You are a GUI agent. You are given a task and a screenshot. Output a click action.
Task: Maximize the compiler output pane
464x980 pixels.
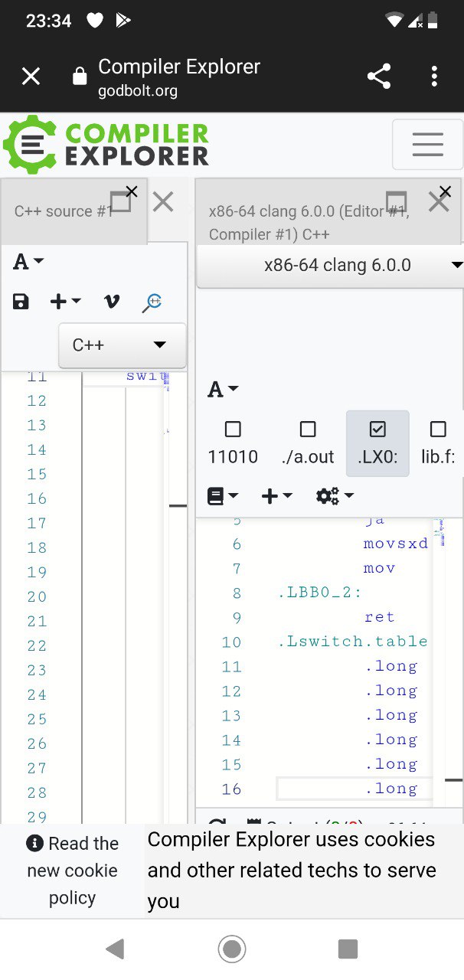coord(395,201)
